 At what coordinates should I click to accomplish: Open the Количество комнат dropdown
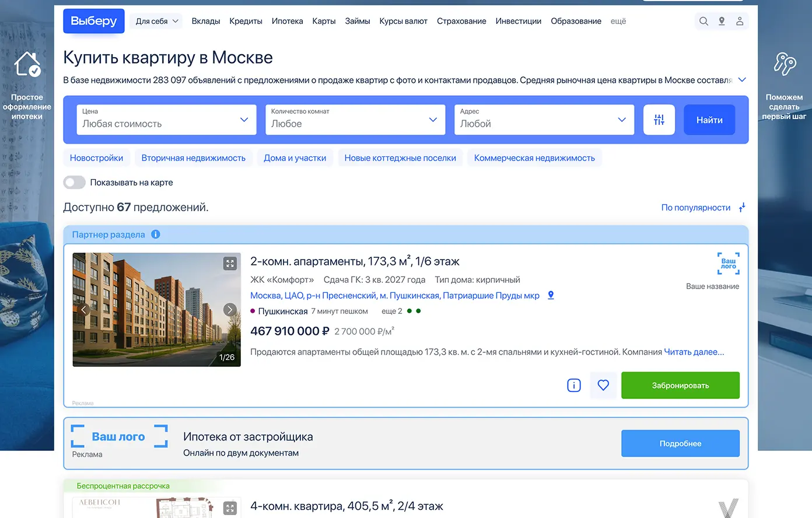coord(355,120)
